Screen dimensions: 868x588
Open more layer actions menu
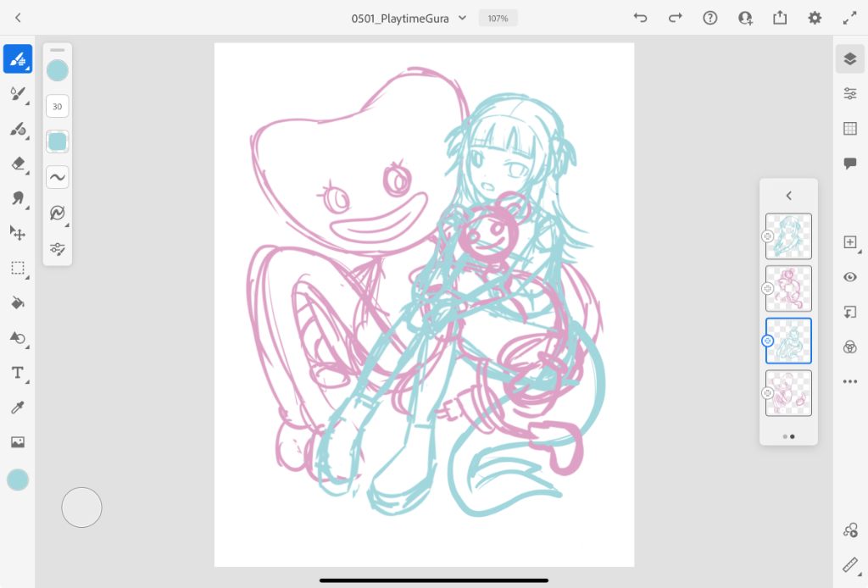tap(850, 381)
